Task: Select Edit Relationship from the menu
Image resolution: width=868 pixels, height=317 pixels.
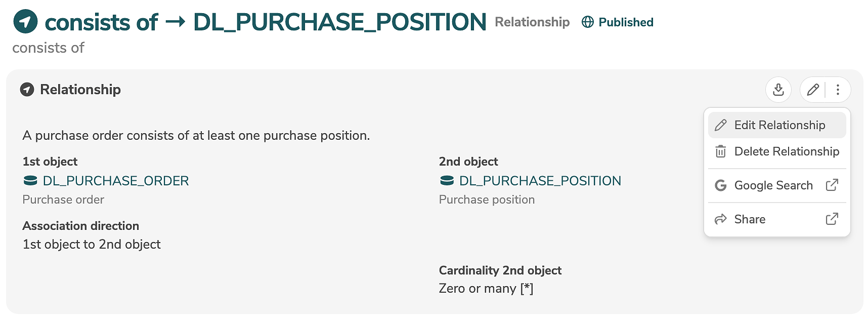Action: (779, 125)
